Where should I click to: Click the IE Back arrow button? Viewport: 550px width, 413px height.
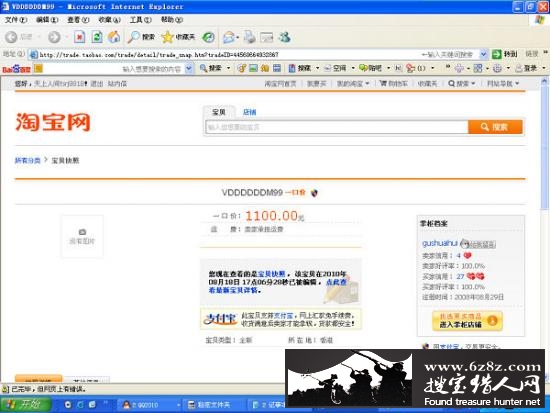click(x=11, y=37)
